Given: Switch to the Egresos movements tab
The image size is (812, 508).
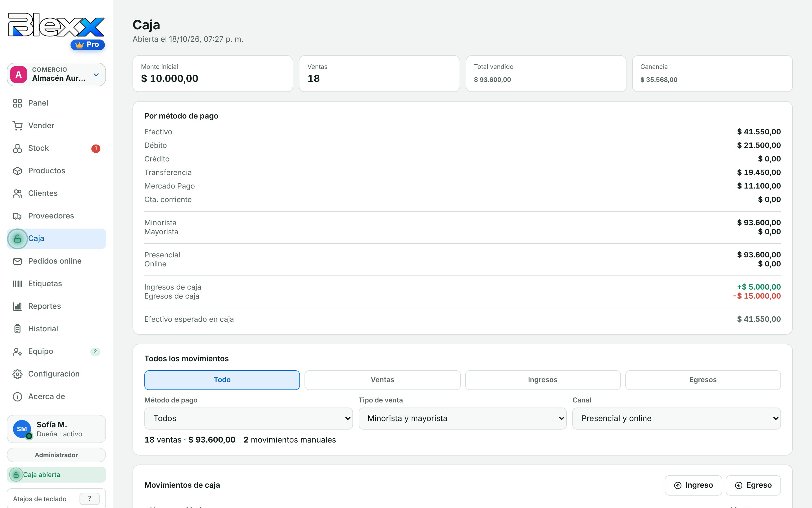Looking at the screenshot, I should coord(703,380).
